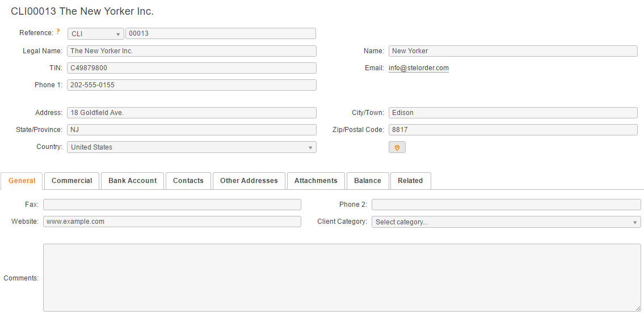The image size is (644, 319).
Task: Click the Address field 18 Goldfield Ave.
Action: 192,113
